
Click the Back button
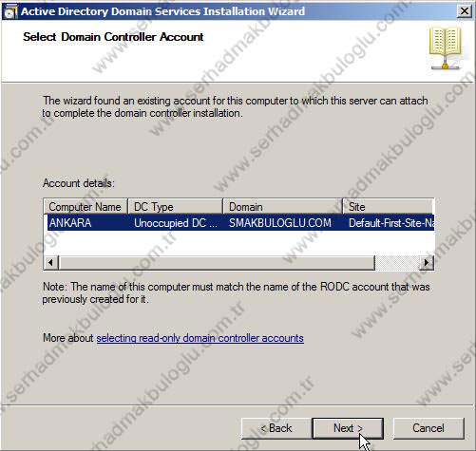coord(276,428)
